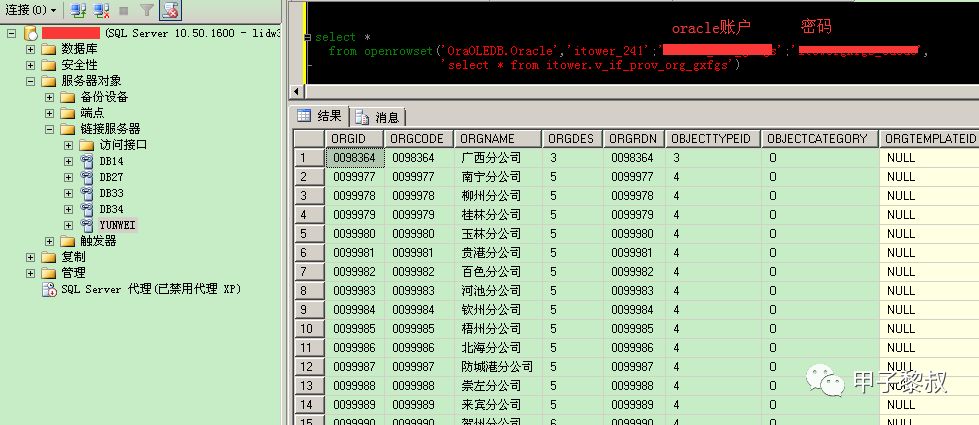Viewport: 979px width, 425px height.
Task: Click the DB33 linked server icon
Action: click(x=87, y=193)
